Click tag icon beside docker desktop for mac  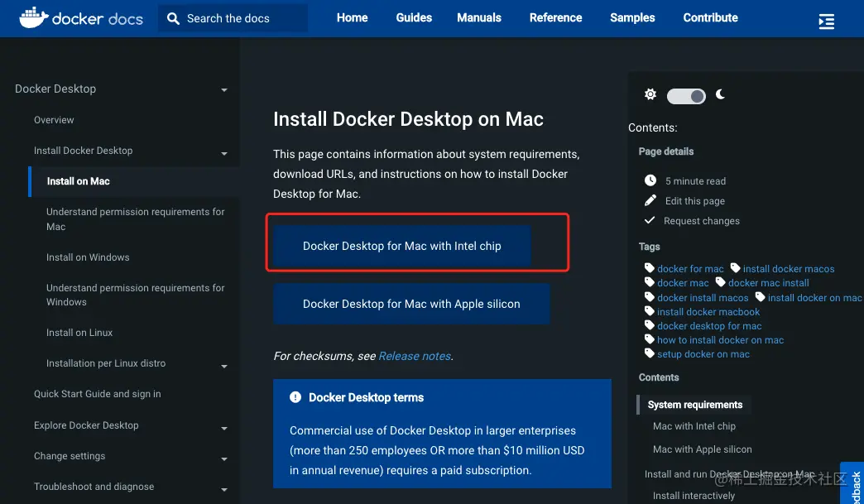pos(649,325)
